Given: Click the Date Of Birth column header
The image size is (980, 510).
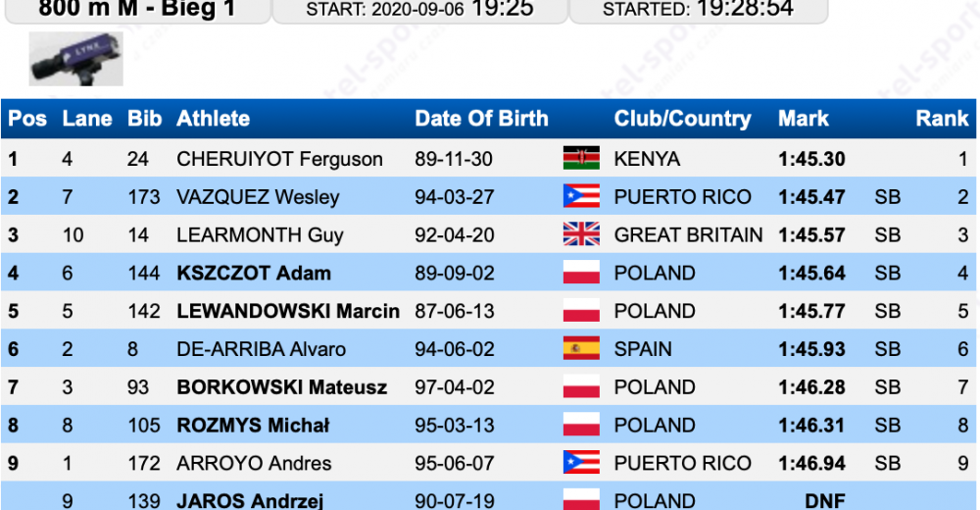Looking at the screenshot, I should click(481, 119).
